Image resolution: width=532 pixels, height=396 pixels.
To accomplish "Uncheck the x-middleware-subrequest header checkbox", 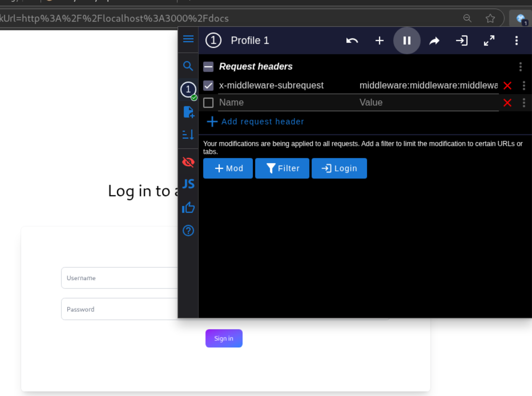I will coord(208,86).
